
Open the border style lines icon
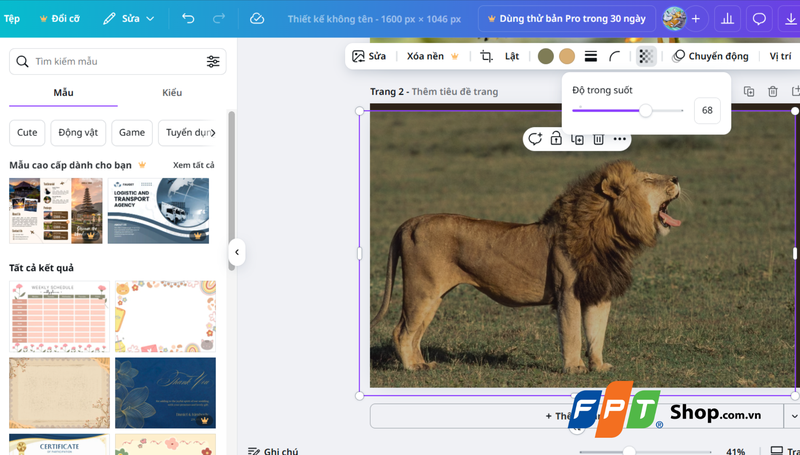591,56
